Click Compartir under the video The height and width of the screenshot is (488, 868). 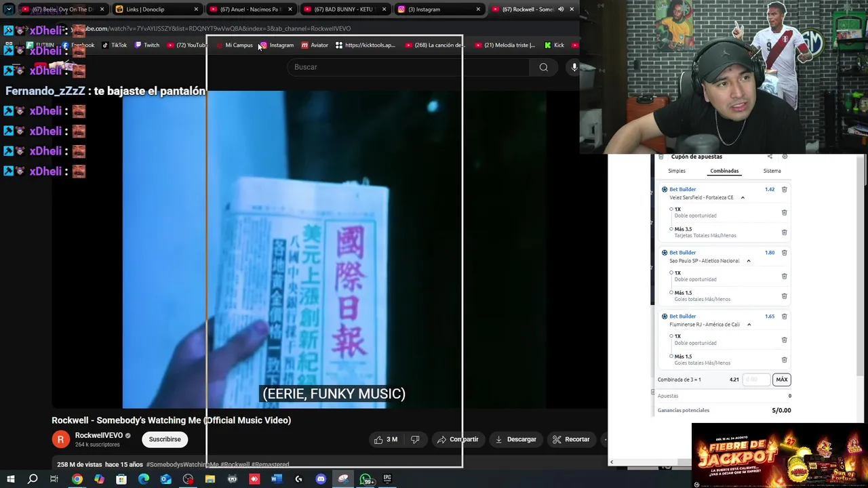[458, 439]
